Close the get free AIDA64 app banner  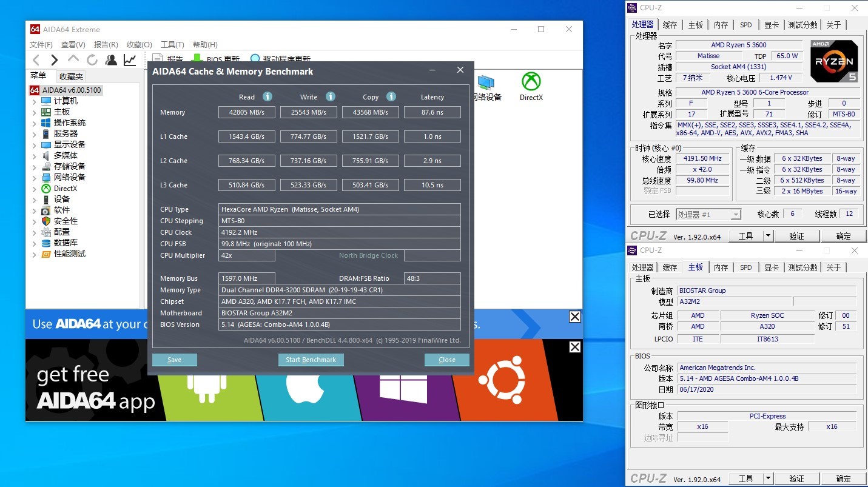pyautogui.click(x=575, y=347)
